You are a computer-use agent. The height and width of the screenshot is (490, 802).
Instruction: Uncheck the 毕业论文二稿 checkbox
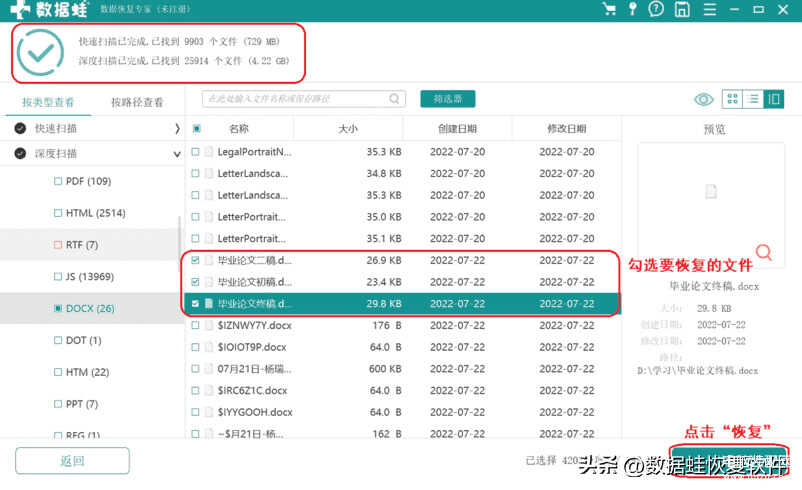(x=195, y=260)
